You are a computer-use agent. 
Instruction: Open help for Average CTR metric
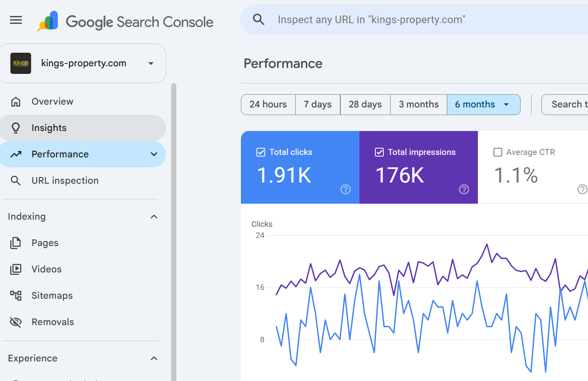pyautogui.click(x=582, y=189)
